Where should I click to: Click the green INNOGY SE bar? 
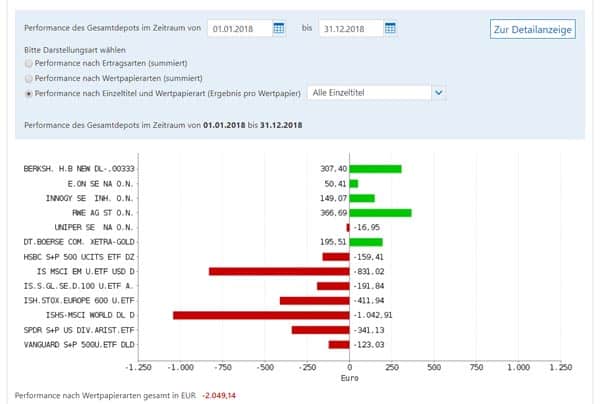click(x=362, y=198)
